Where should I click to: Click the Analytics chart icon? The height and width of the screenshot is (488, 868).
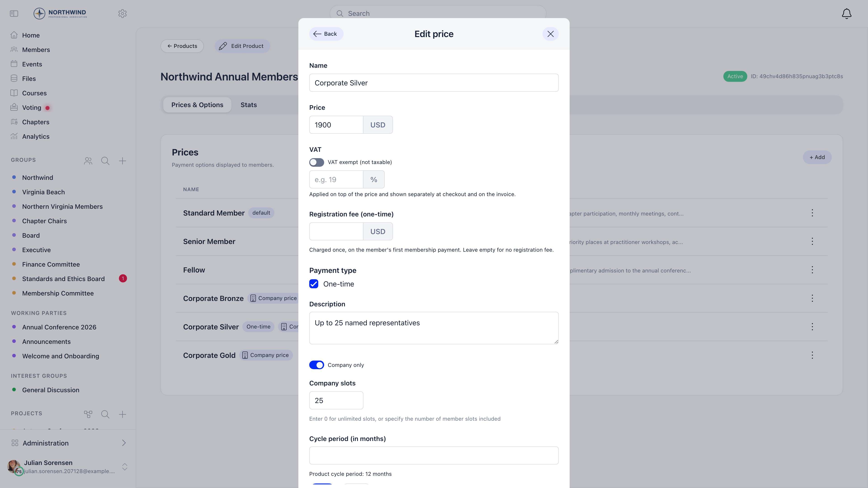(x=14, y=136)
